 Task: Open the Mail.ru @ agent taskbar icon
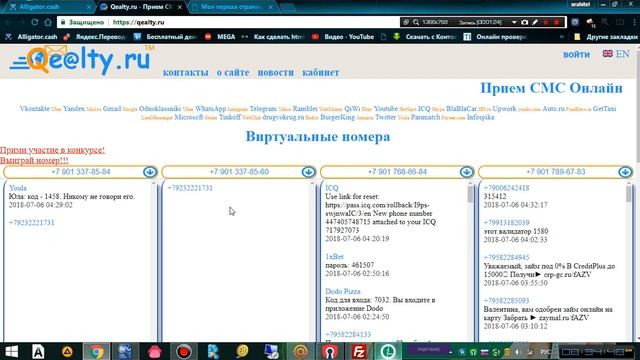[300, 351]
